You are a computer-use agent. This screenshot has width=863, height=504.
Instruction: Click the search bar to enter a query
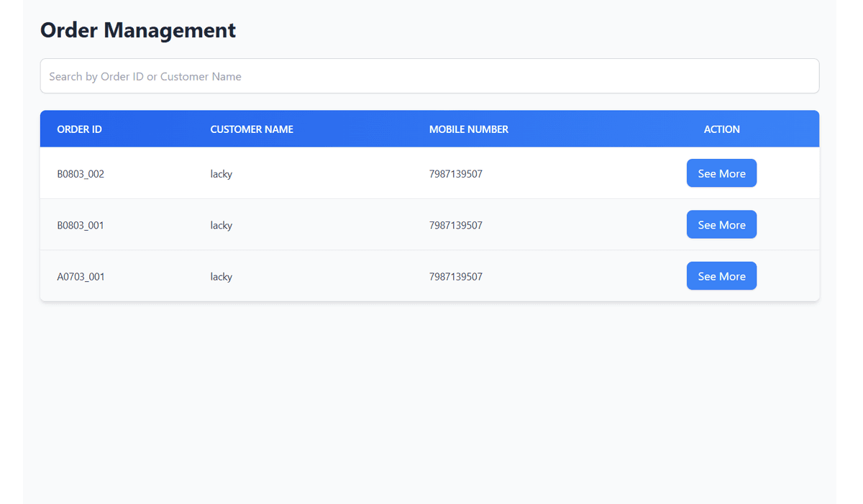pos(429,75)
